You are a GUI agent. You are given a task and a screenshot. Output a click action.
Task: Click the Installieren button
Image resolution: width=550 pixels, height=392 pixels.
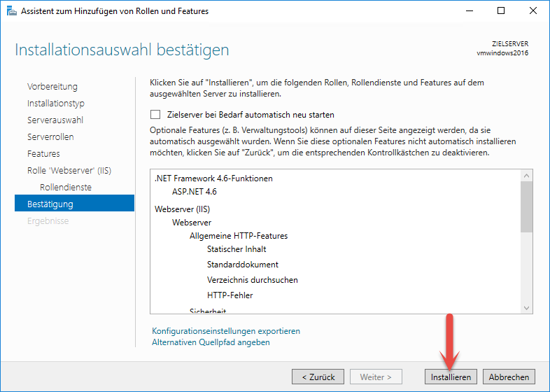(x=451, y=377)
